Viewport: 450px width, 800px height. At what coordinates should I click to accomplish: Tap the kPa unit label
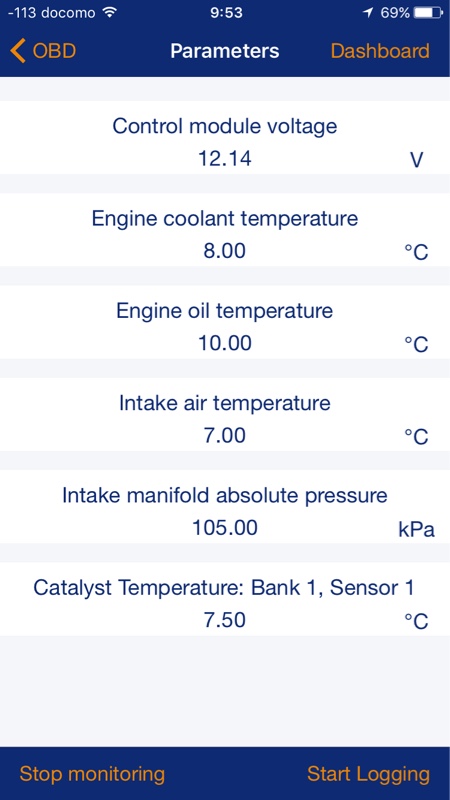[x=416, y=531]
